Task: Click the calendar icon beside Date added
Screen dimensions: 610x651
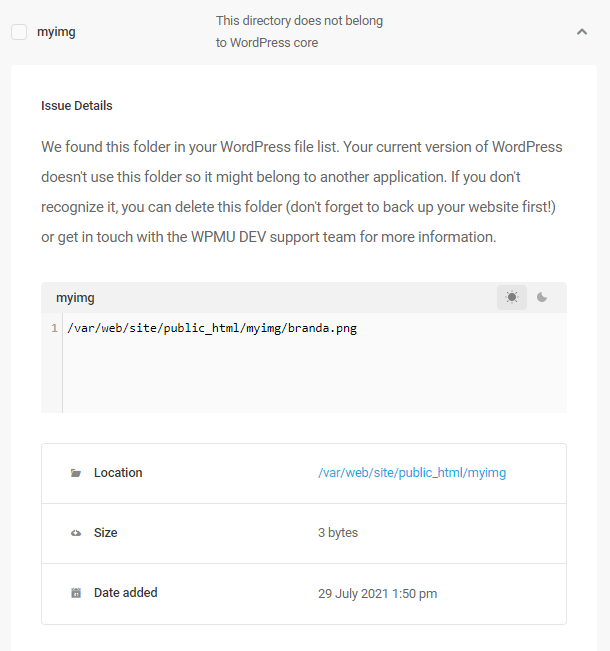Action: point(76,593)
